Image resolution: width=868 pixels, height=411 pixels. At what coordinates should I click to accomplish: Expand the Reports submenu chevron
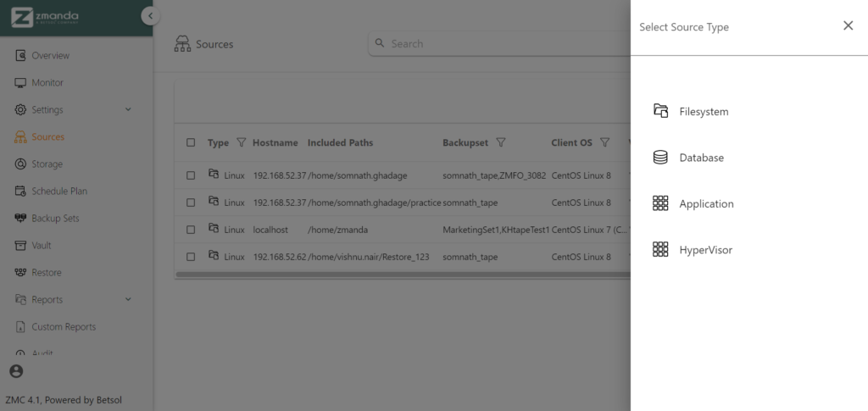[128, 299]
